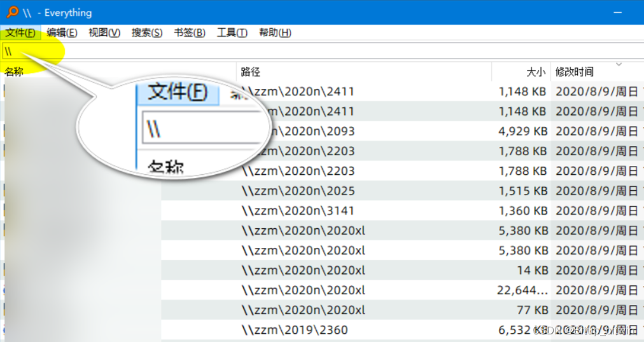Click the 22,644... size cell

coord(522,291)
